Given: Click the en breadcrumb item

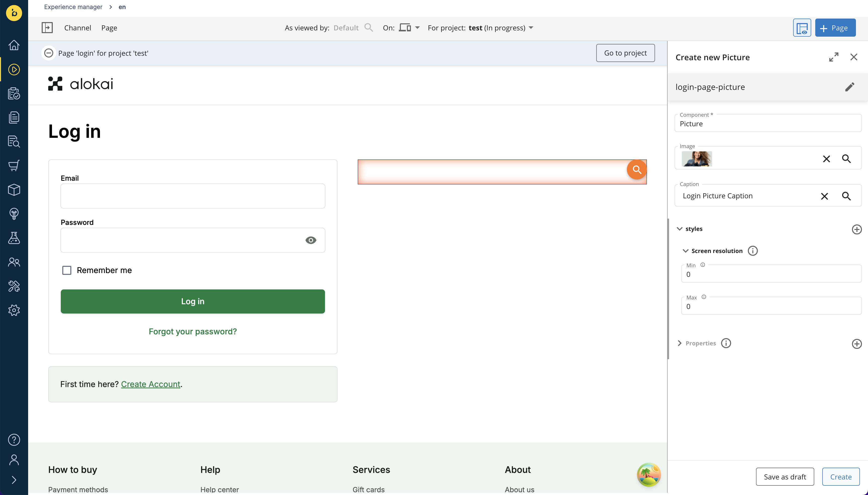Looking at the screenshot, I should click(x=122, y=7).
